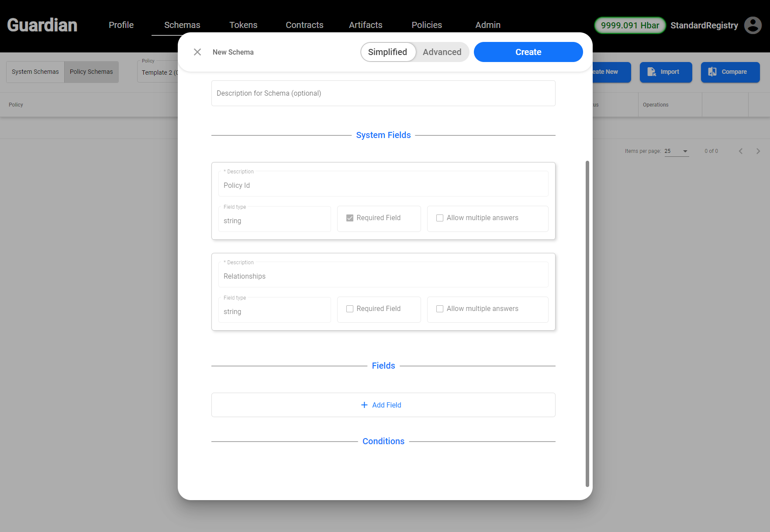Click the Guardian logo
This screenshot has width=770, height=532.
42,25
